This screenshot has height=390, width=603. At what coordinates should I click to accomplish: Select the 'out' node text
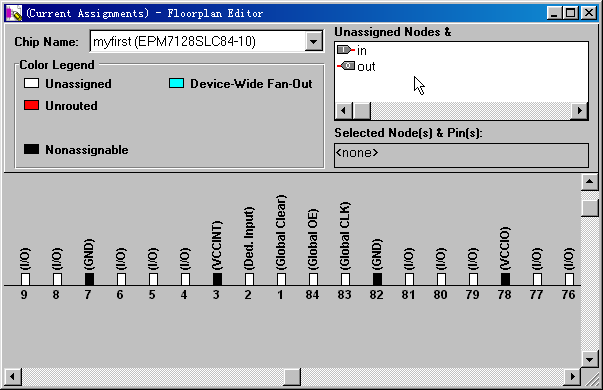coord(366,67)
